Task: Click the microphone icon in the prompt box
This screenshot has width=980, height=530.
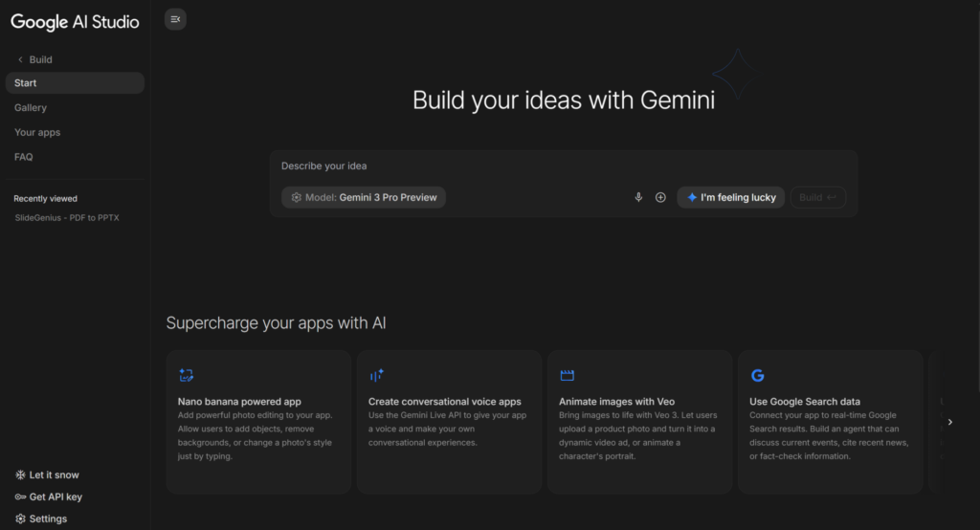Action: (638, 197)
